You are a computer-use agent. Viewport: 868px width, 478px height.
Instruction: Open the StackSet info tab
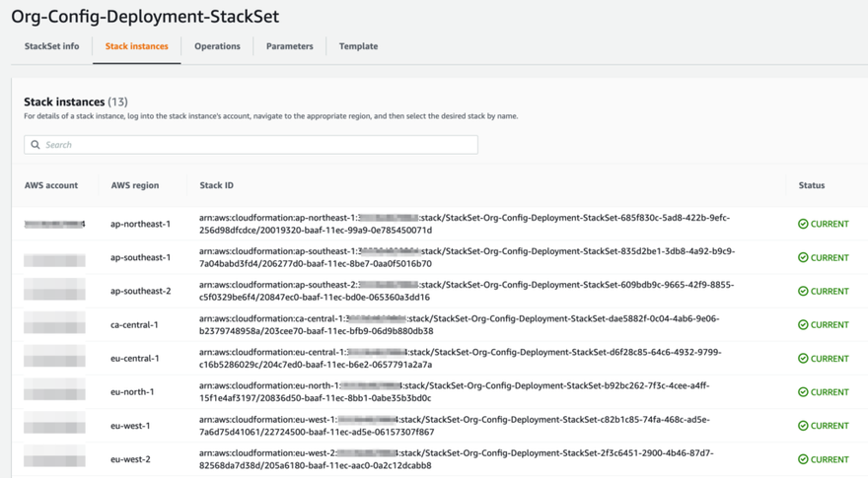point(51,46)
